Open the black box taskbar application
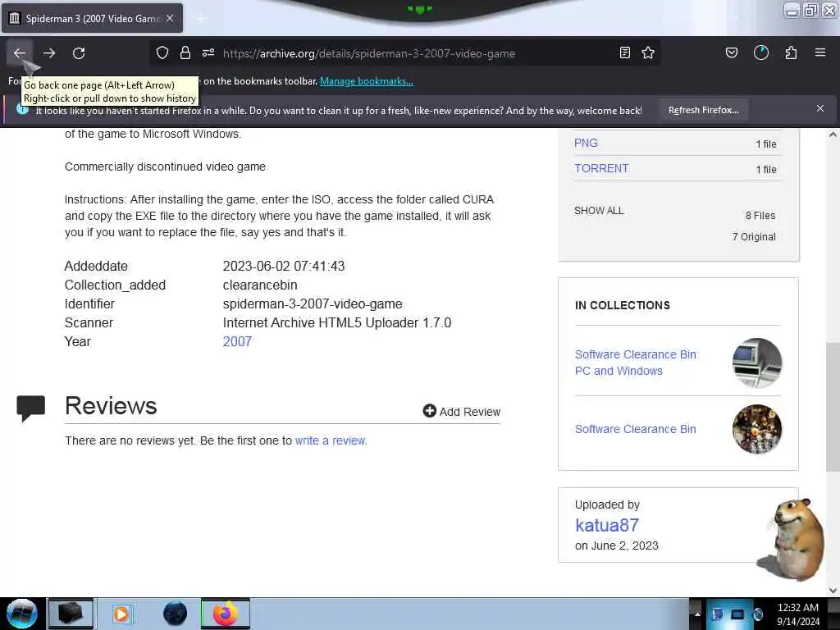 (71, 614)
